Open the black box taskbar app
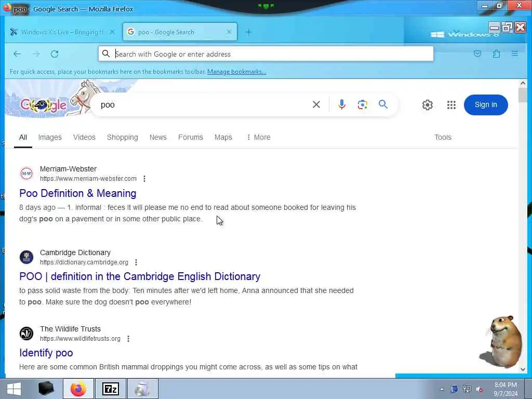This screenshot has height=399, width=532. [46, 389]
